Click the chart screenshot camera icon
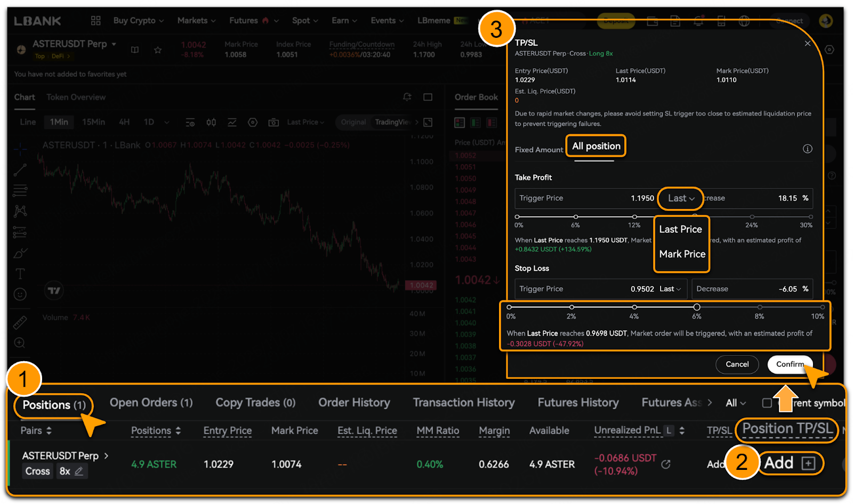Image resolution: width=853 pixels, height=504 pixels. (273, 123)
